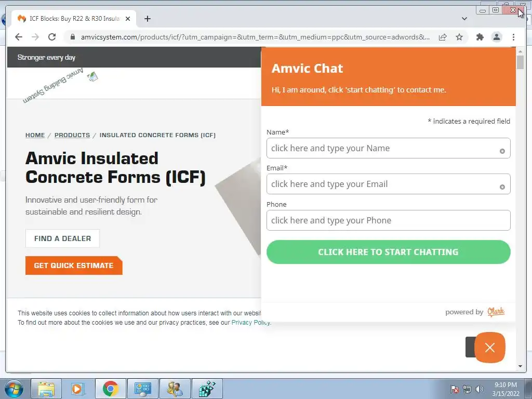Open the Windows Start menu
The width and height of the screenshot is (532, 399).
click(x=13, y=389)
